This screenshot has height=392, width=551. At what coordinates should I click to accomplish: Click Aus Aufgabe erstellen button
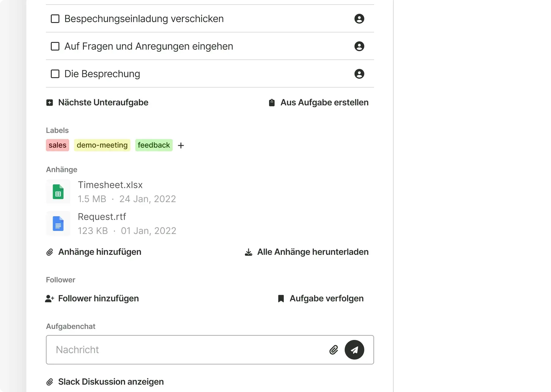coord(318,103)
